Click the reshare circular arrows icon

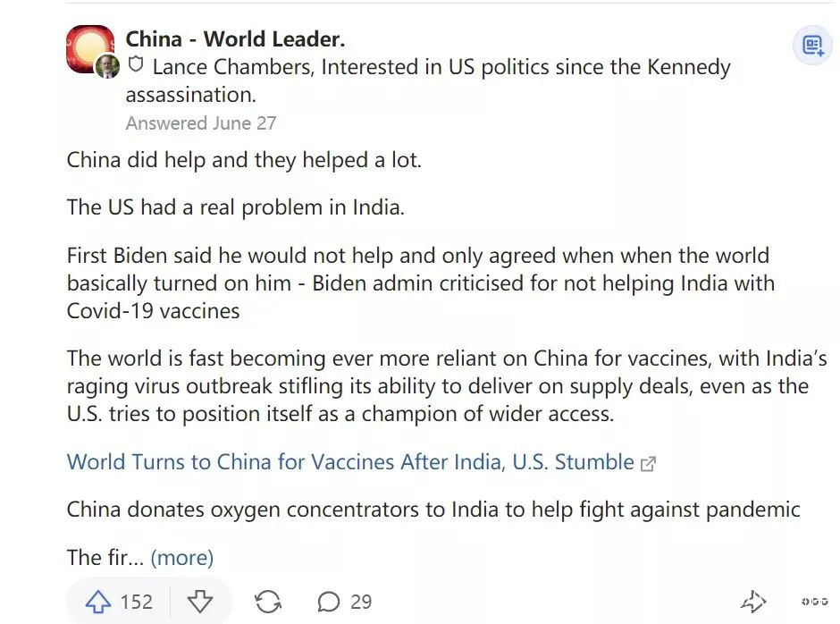pos(268,602)
